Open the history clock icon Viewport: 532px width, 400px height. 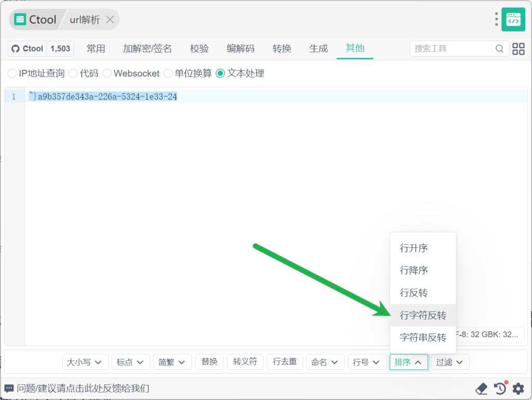[500, 389]
